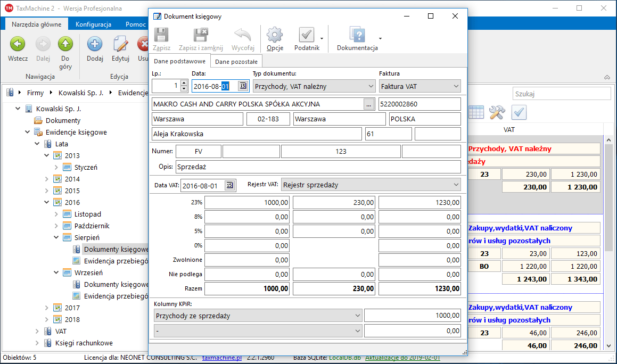Click the Dodaj plus icon
This screenshot has height=364, width=617.
95,45
